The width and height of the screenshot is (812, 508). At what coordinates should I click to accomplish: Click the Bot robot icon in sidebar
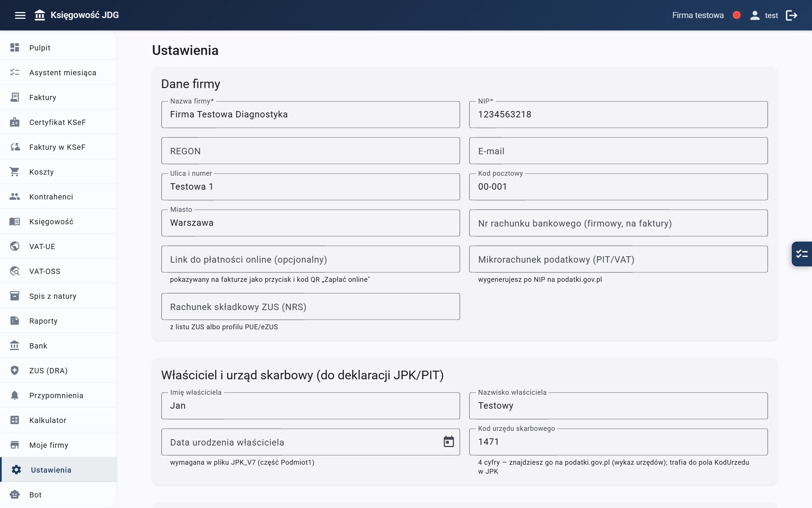pos(15,494)
